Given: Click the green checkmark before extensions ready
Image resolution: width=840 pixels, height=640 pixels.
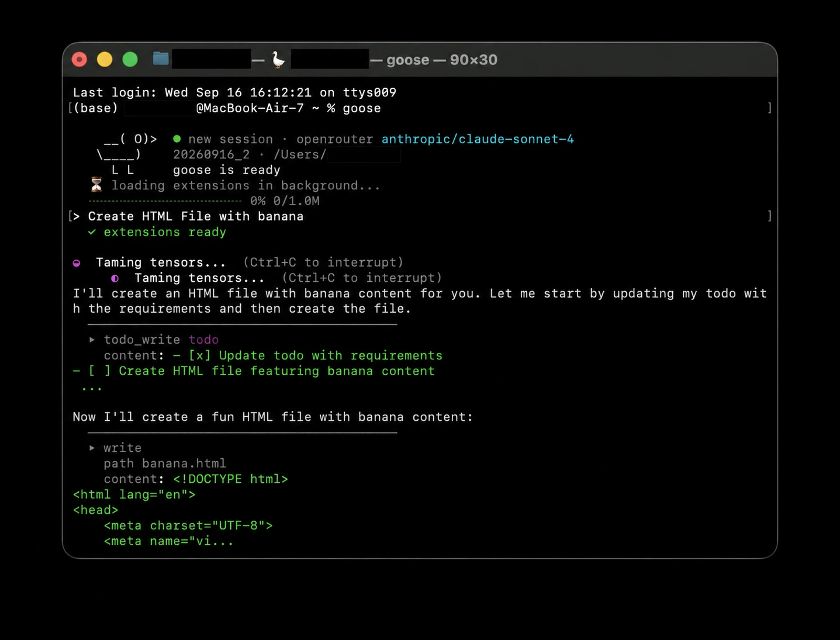Looking at the screenshot, I should (x=92, y=232).
